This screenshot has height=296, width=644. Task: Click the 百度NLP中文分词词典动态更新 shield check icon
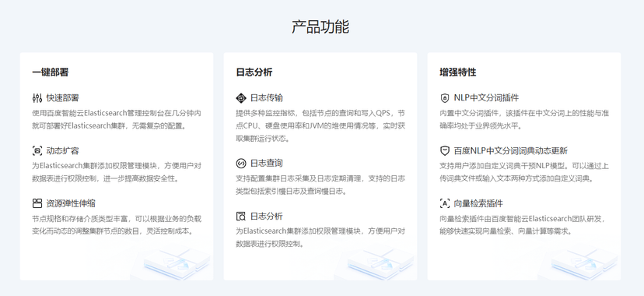pyautogui.click(x=444, y=151)
